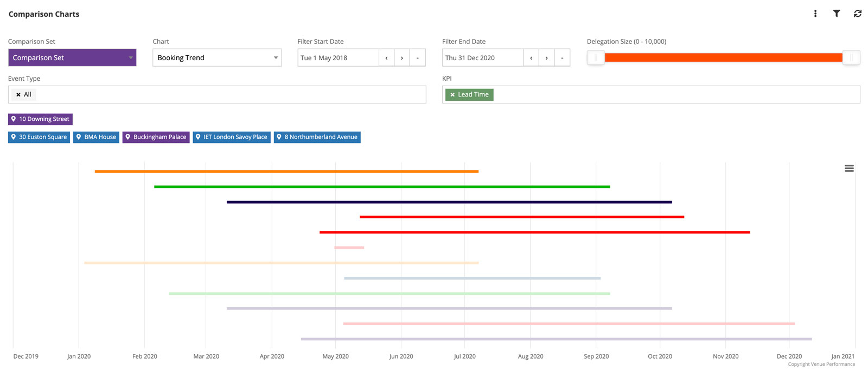Clear Filter End Date with minus button
This screenshot has height=376, width=868.
562,58
